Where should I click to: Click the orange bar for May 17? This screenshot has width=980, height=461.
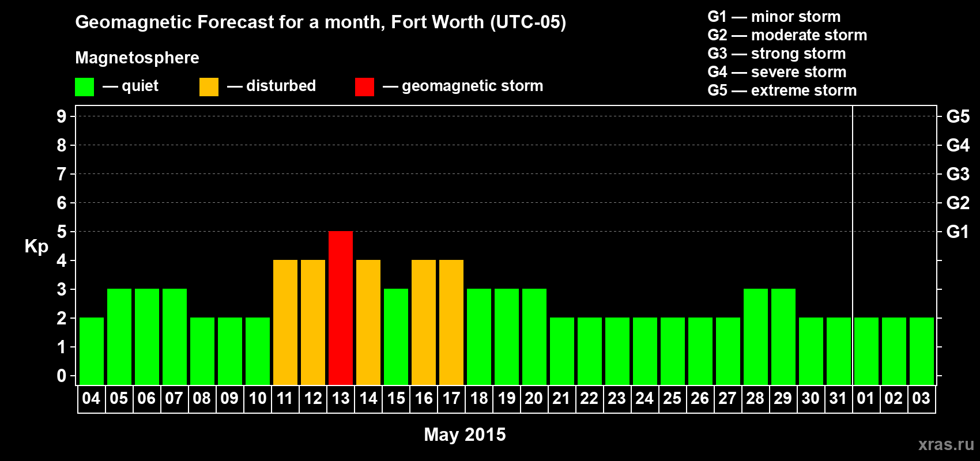point(451,322)
